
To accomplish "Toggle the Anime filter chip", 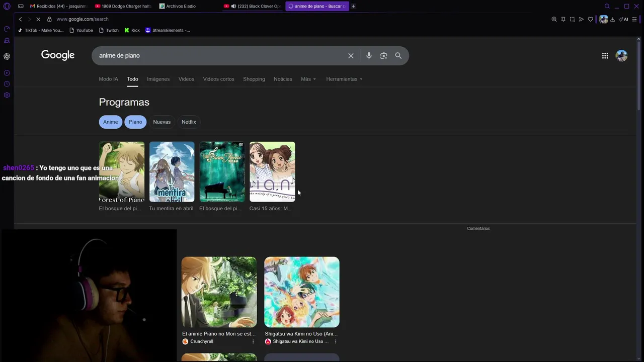I will point(111,122).
